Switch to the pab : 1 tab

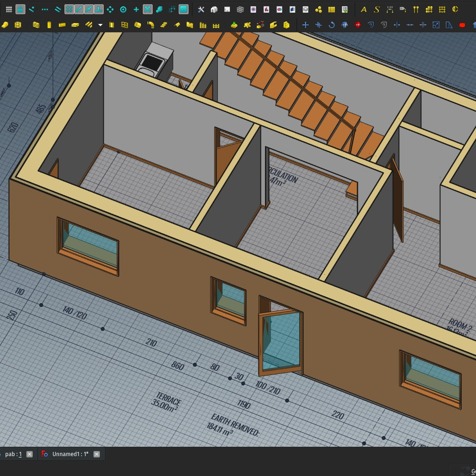coord(13,454)
